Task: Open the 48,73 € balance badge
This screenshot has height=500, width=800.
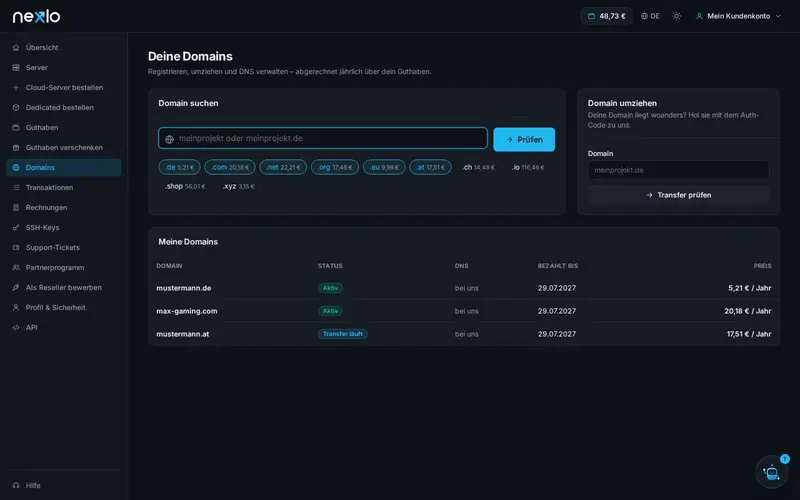Action: 607,16
